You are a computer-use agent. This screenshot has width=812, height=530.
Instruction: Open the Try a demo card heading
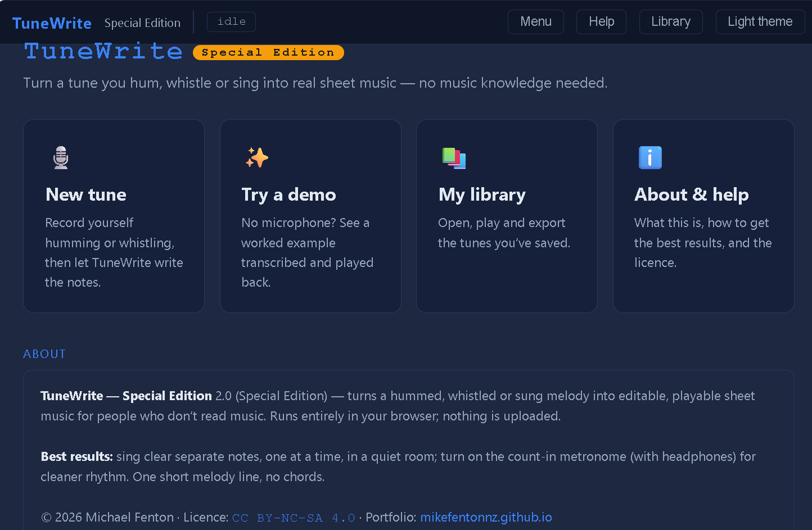pos(288,194)
